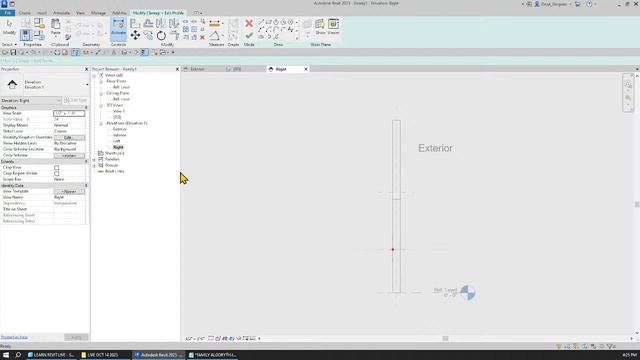Select the Trim/Extend tool
This screenshot has height=360, width=640.
174,36
